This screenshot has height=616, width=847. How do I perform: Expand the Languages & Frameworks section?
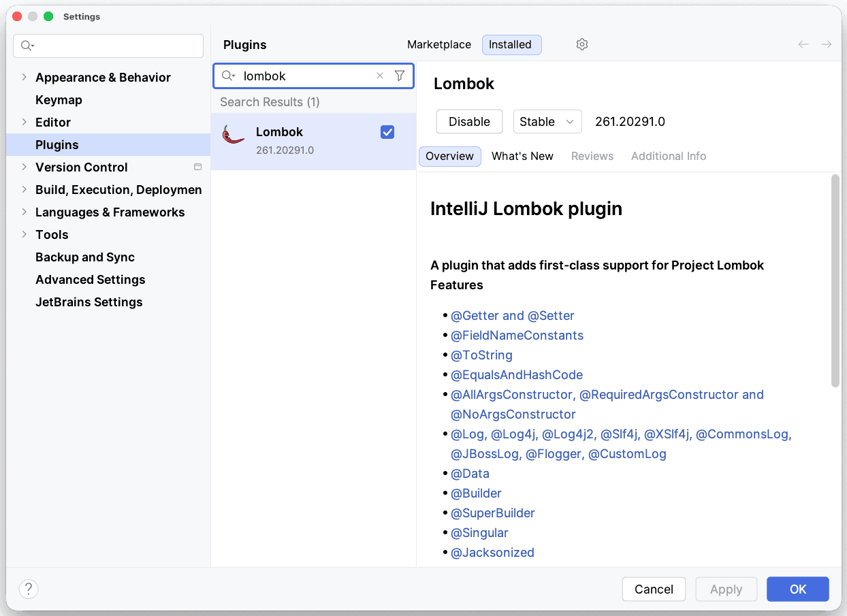tap(25, 212)
